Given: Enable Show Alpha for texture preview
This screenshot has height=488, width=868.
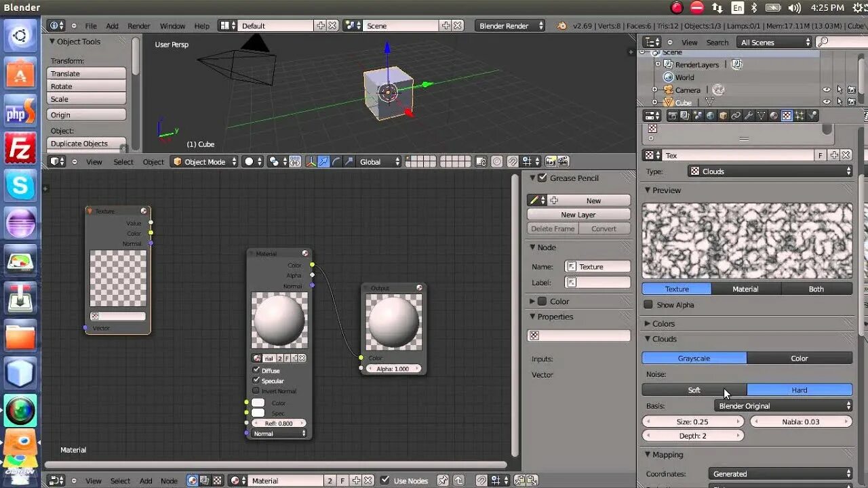Looking at the screenshot, I should pyautogui.click(x=648, y=305).
